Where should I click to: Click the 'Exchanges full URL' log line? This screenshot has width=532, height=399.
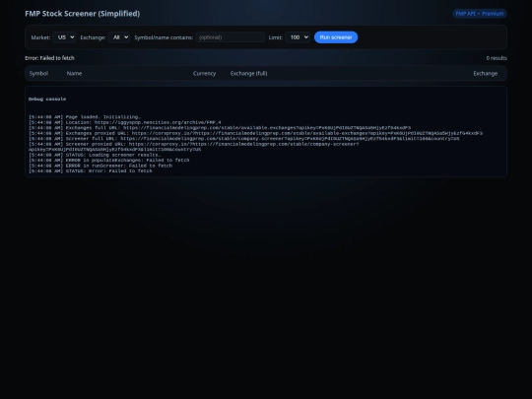tap(220, 128)
